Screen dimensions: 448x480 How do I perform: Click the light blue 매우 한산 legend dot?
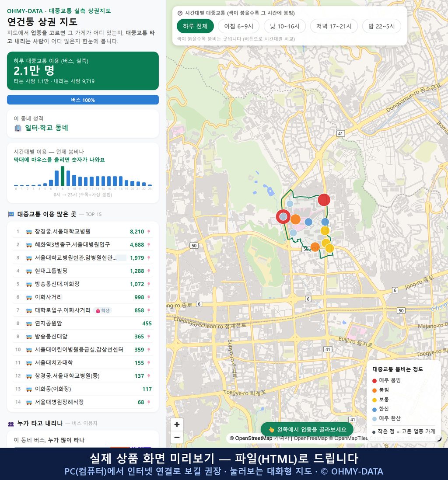tap(374, 419)
